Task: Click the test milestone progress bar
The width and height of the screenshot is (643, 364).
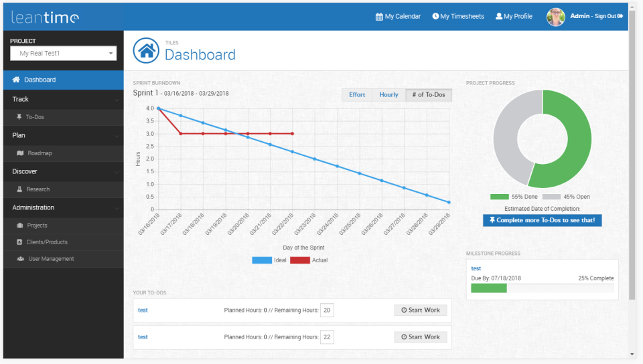Action: [542, 288]
